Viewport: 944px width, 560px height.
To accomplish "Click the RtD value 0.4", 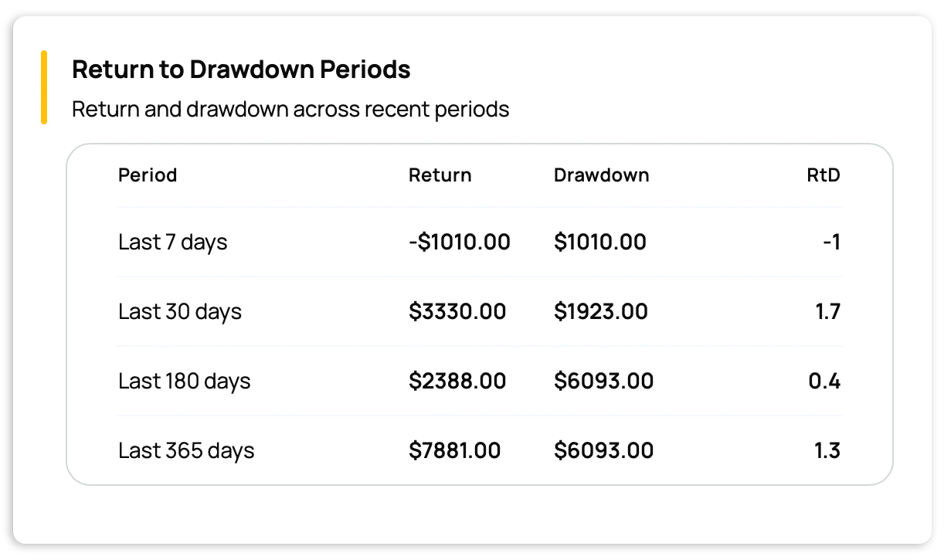I will click(x=826, y=381).
